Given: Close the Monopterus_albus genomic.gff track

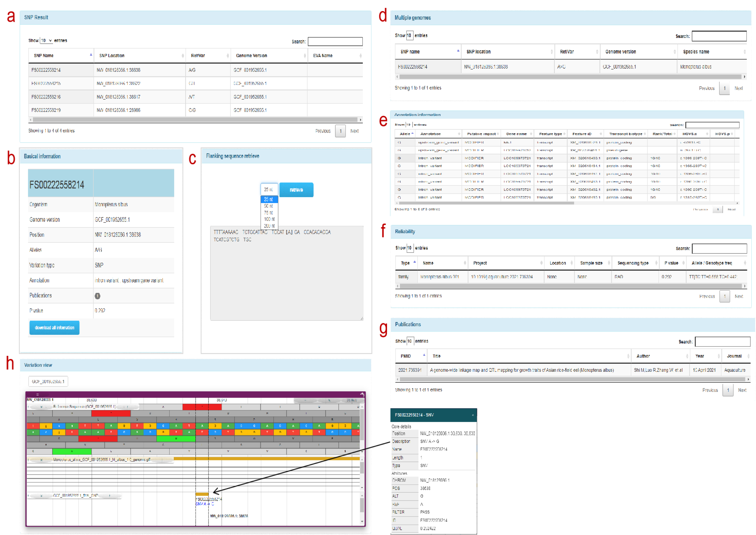Looking at the screenshot, I should (41, 460).
